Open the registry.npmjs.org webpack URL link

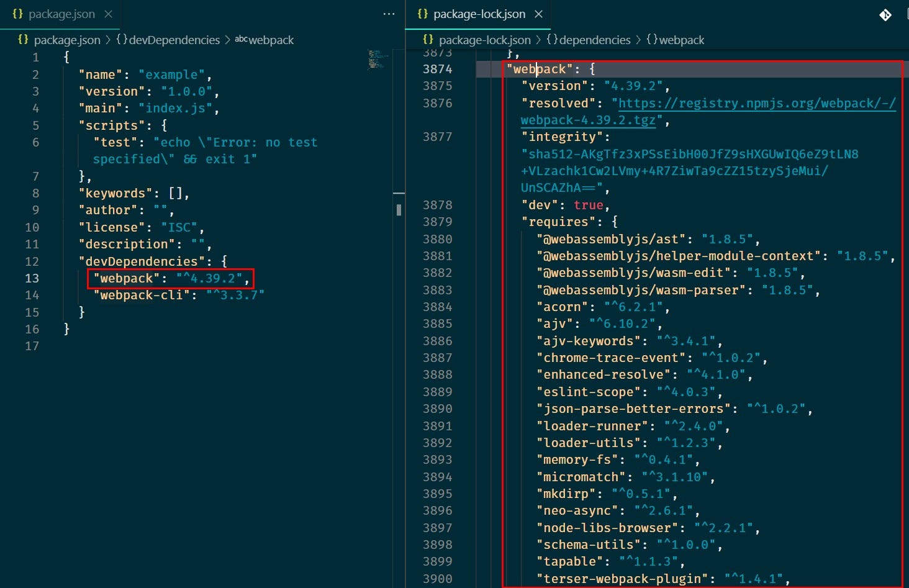click(x=757, y=103)
